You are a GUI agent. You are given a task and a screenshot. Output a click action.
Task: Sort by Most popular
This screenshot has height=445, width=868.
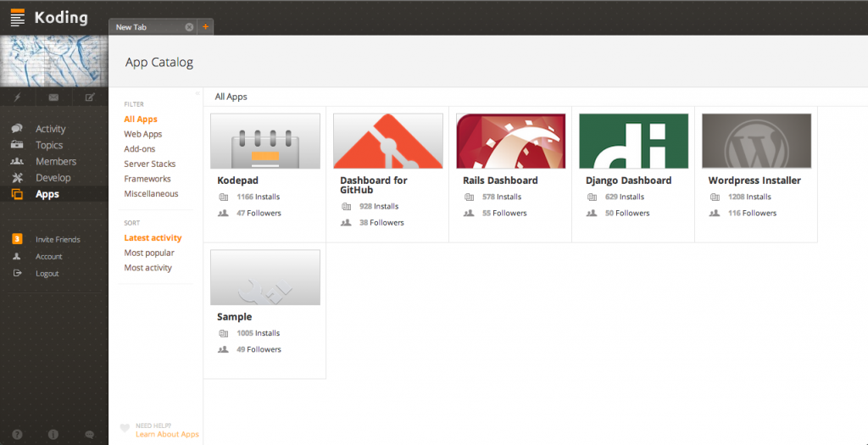pos(149,253)
